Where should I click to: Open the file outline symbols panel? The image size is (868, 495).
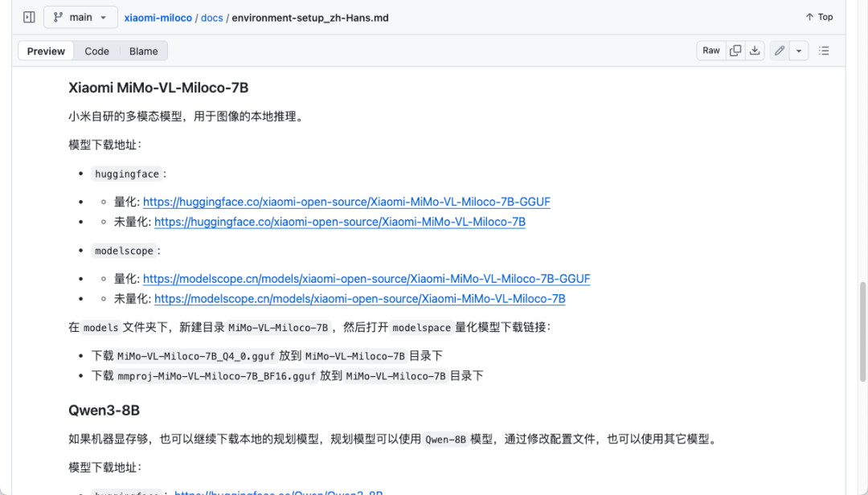824,50
